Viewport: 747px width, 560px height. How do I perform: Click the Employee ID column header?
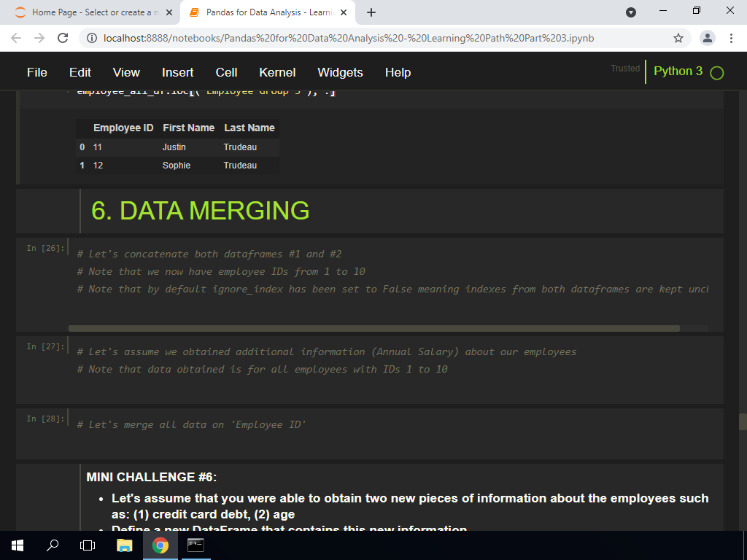point(123,128)
